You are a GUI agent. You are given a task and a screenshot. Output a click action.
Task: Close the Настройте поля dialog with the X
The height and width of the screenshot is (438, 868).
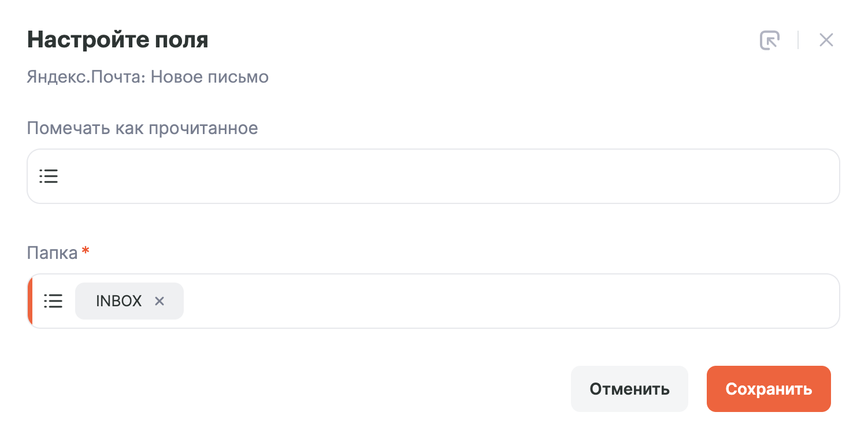826,40
